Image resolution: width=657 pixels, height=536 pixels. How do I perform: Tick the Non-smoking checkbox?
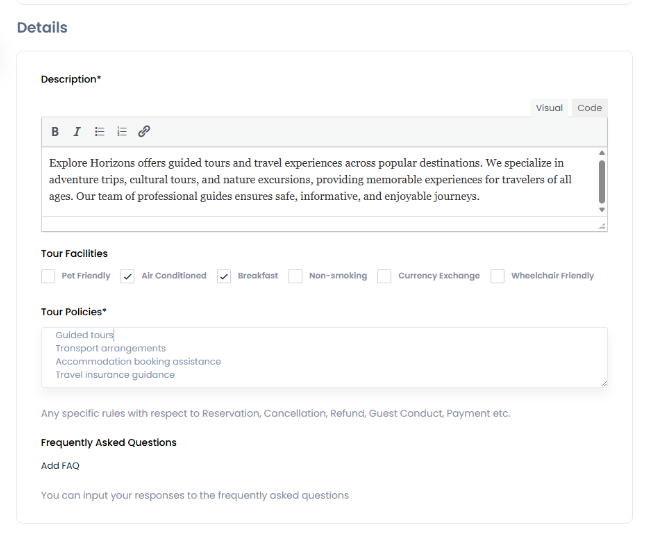(295, 276)
